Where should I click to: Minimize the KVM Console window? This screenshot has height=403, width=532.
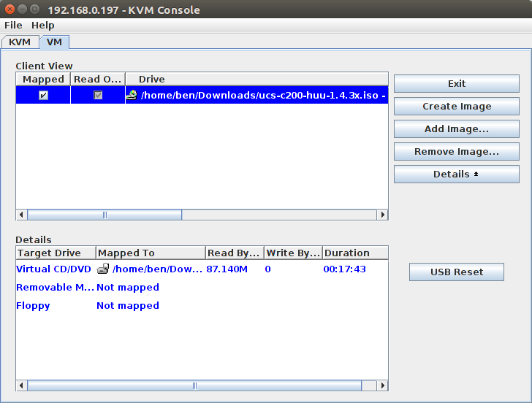(x=23, y=9)
